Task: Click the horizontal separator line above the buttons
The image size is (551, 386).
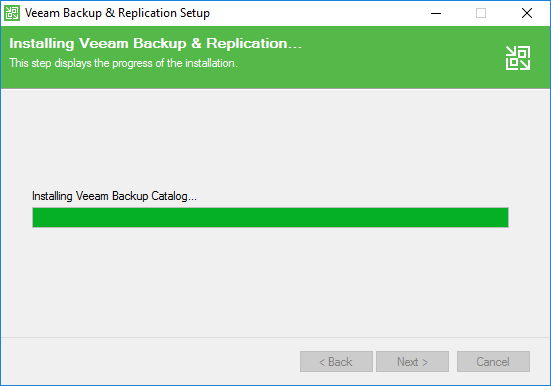Action: tap(276, 337)
